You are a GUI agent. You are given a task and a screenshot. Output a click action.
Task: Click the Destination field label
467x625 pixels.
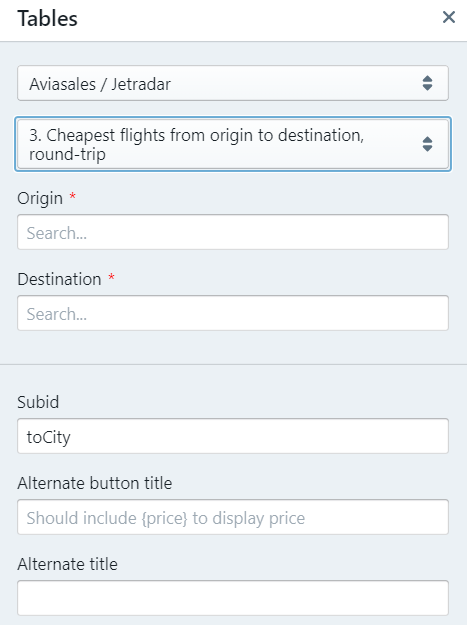pyautogui.click(x=59, y=279)
